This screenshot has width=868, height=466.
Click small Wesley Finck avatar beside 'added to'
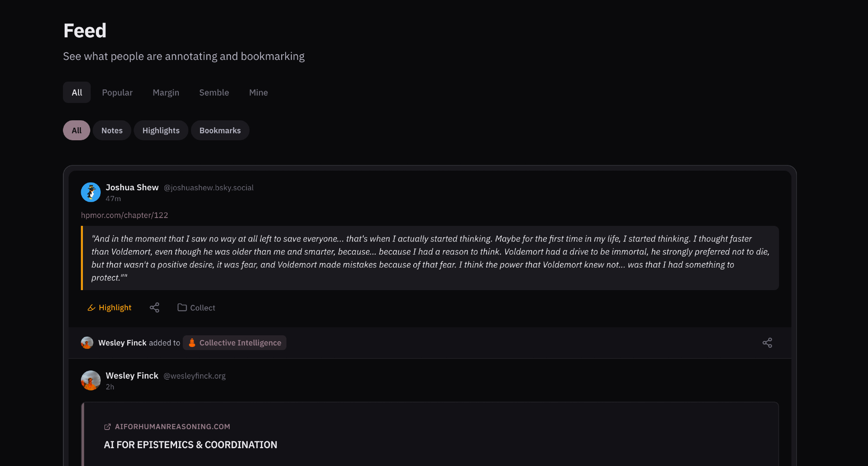tap(87, 343)
